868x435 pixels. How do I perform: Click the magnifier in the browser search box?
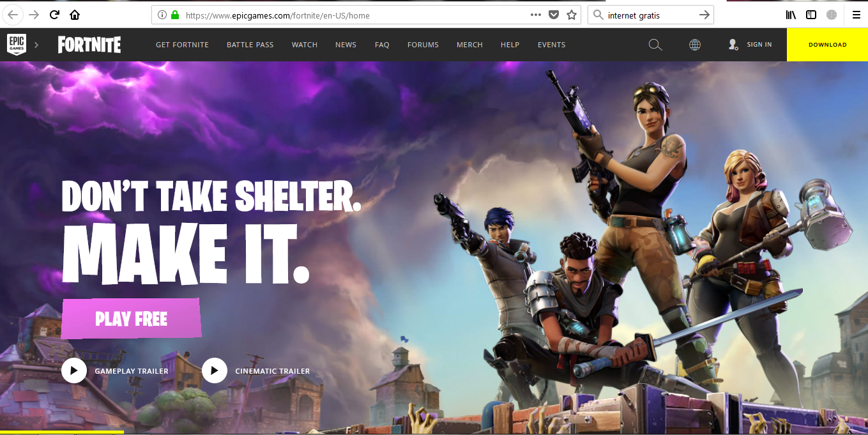[x=598, y=15]
